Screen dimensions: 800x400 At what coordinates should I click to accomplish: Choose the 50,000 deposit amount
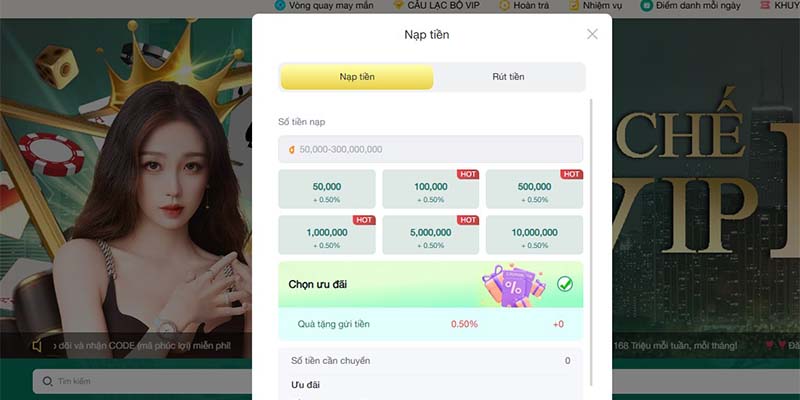click(327, 189)
